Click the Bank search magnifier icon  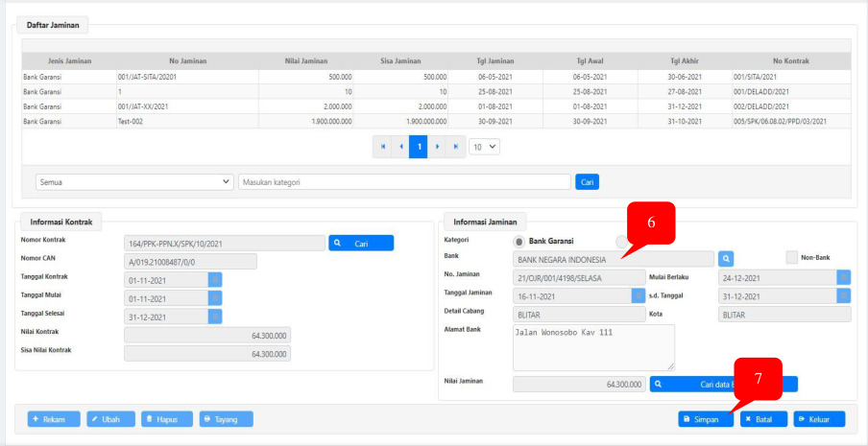point(728,258)
